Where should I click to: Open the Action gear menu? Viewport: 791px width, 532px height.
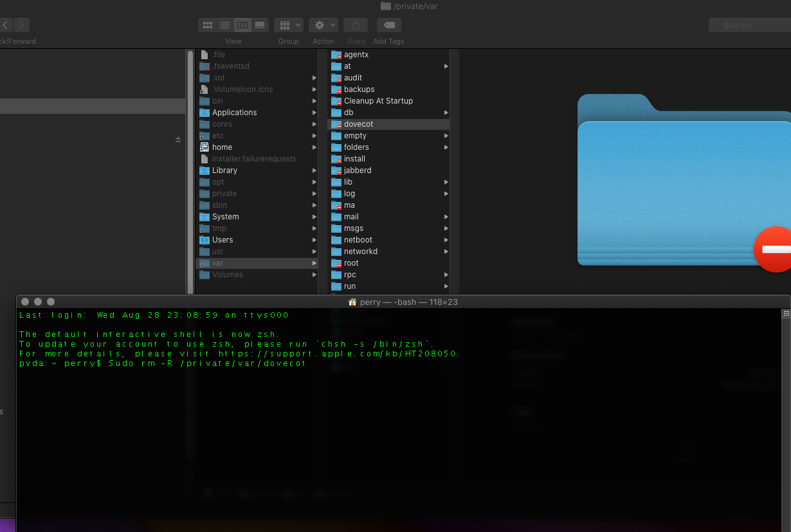[x=323, y=25]
